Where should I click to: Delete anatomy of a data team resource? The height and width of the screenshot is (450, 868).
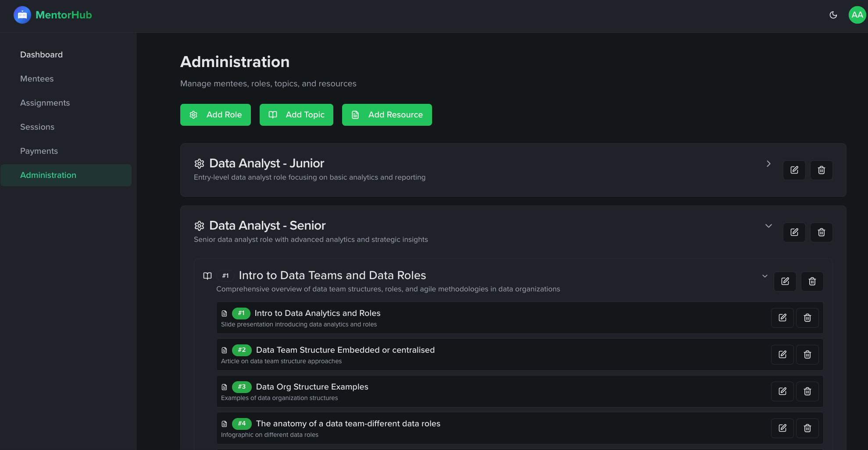tap(807, 428)
